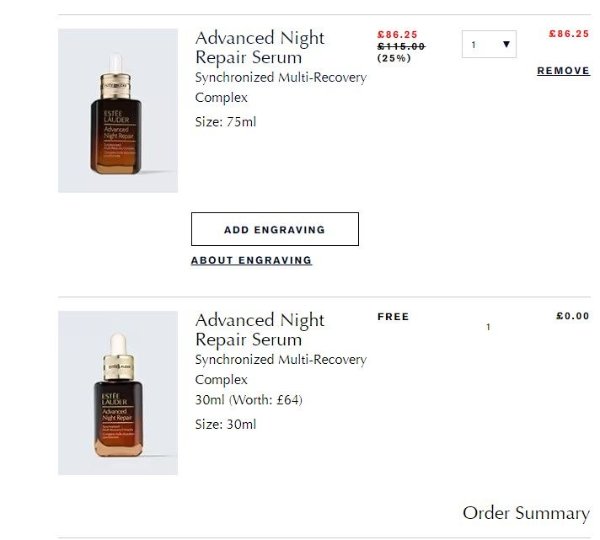Click the discounted £86.25 unit price
Image resolution: width=600 pixels, height=540 pixels.
coord(397,34)
